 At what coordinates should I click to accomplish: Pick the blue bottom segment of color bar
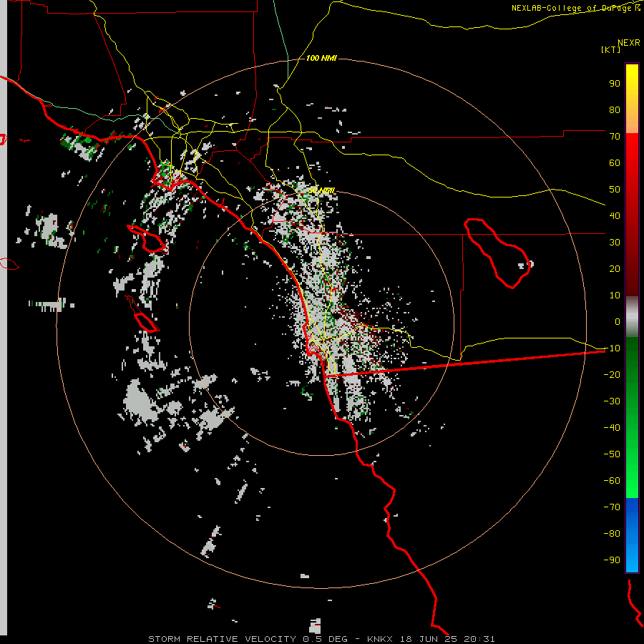click(632, 535)
